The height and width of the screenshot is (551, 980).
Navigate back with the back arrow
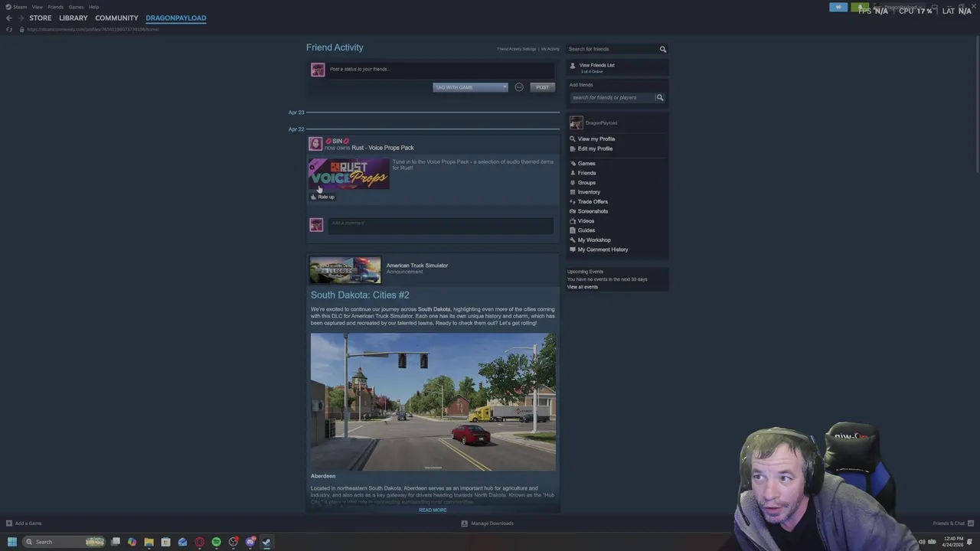pos(8,18)
